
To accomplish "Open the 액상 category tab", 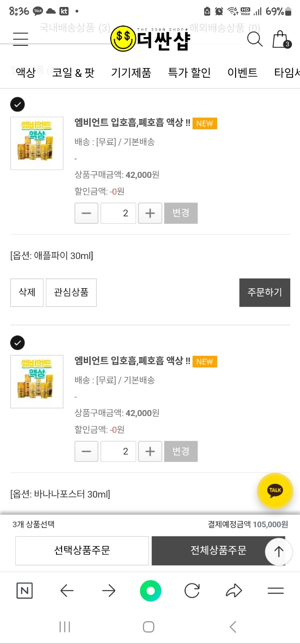I will coord(25,73).
